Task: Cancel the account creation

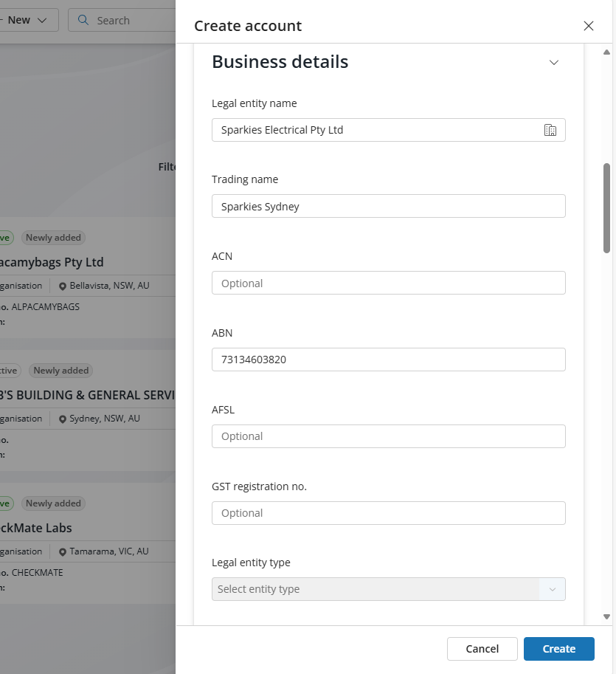Action: click(482, 649)
